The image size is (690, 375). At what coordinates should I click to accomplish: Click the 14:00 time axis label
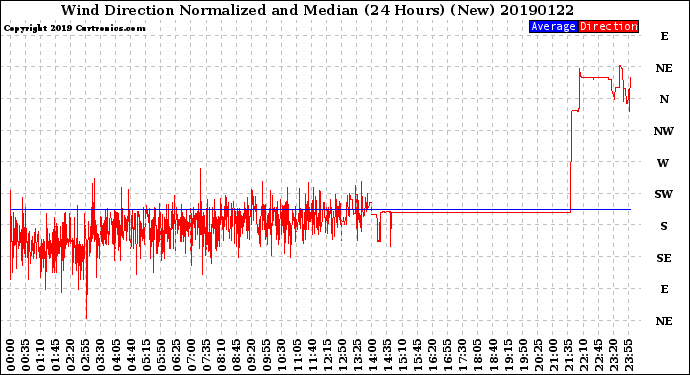372,355
